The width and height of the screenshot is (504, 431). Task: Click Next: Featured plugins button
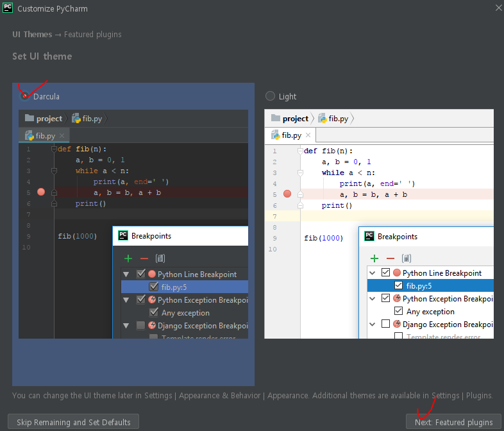[453, 421]
